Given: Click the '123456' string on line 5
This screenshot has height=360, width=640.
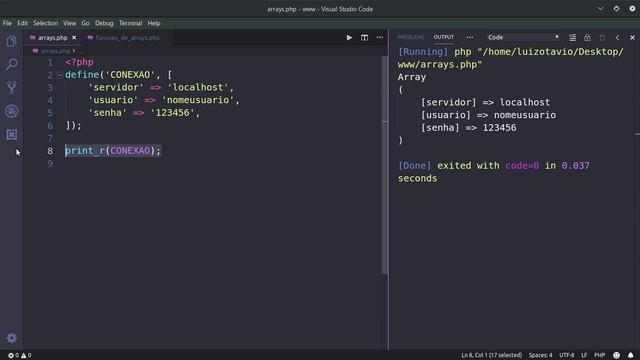Looking at the screenshot, I should coord(172,113).
